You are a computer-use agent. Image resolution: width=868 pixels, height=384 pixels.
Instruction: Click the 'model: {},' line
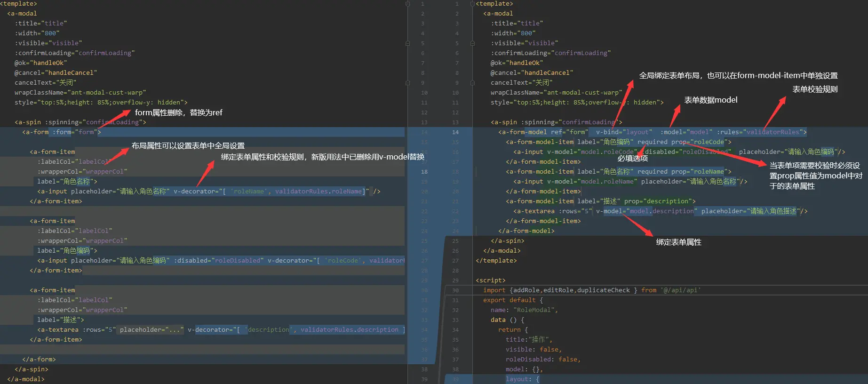pos(525,369)
